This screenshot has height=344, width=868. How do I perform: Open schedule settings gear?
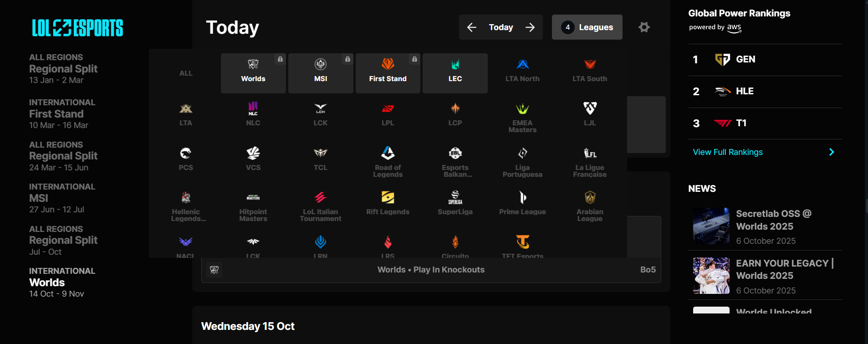coord(644,27)
